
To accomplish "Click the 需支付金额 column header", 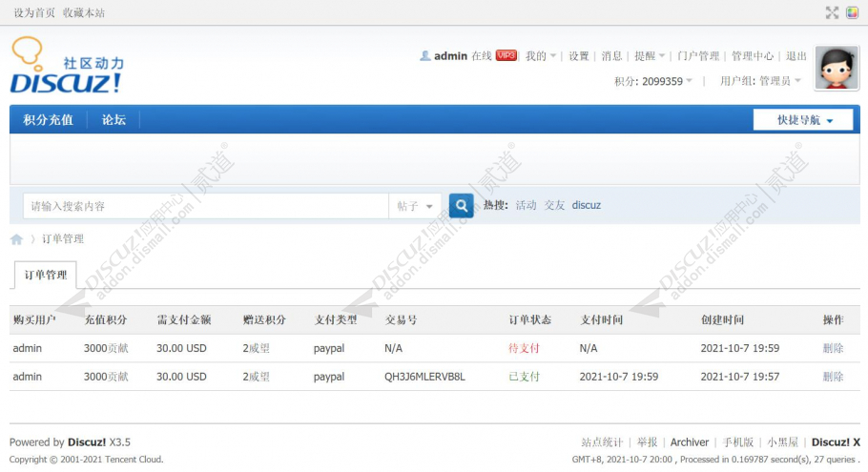I will tap(184, 319).
